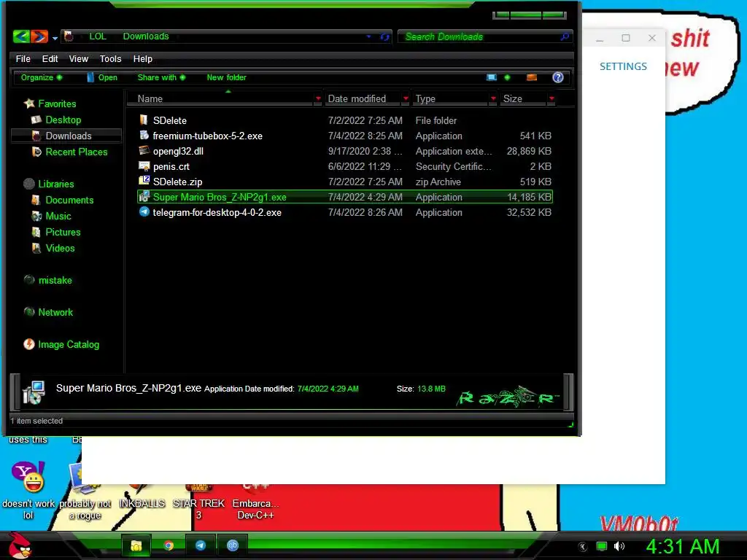The width and height of the screenshot is (747, 560).
Task: Select the telegram-for-desktop-4-0-2.exe icon
Action: [x=144, y=212]
